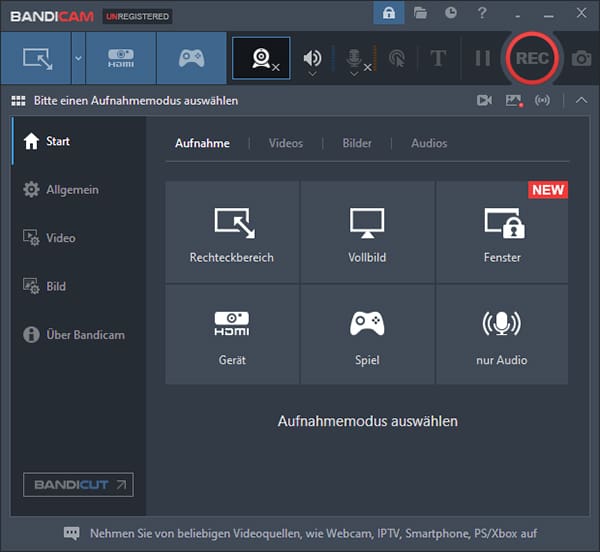Open the output folder icon

click(x=420, y=13)
